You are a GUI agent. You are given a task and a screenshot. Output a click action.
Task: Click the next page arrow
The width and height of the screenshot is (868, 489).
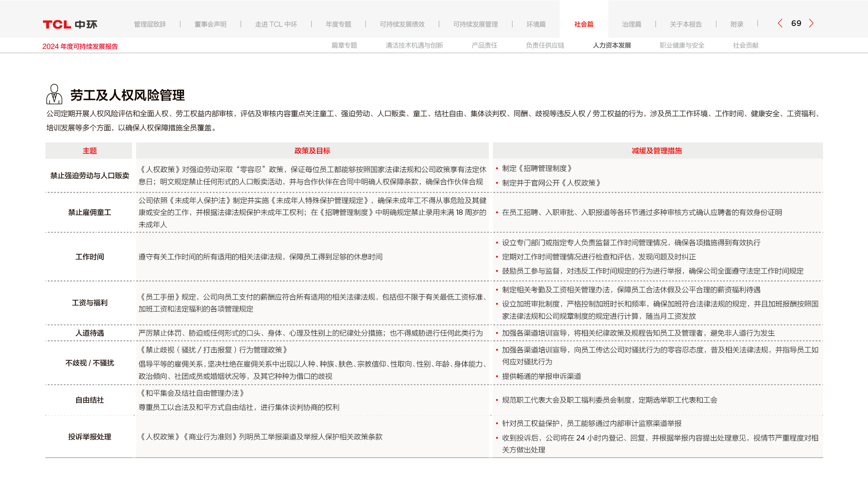811,23
